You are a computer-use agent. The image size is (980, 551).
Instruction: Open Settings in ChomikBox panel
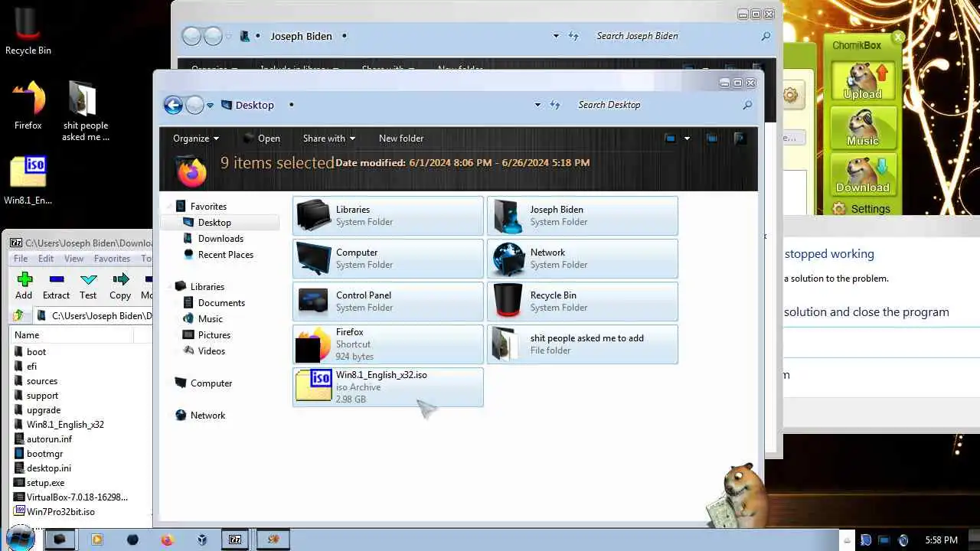coord(861,209)
